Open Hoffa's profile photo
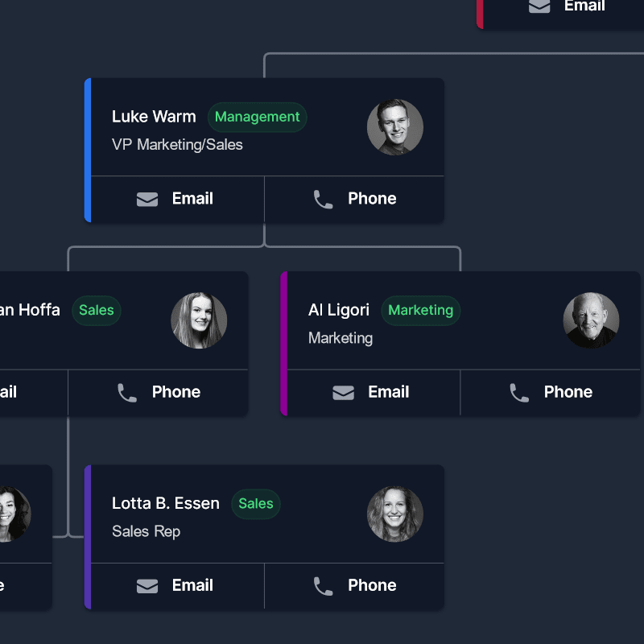 199,320
